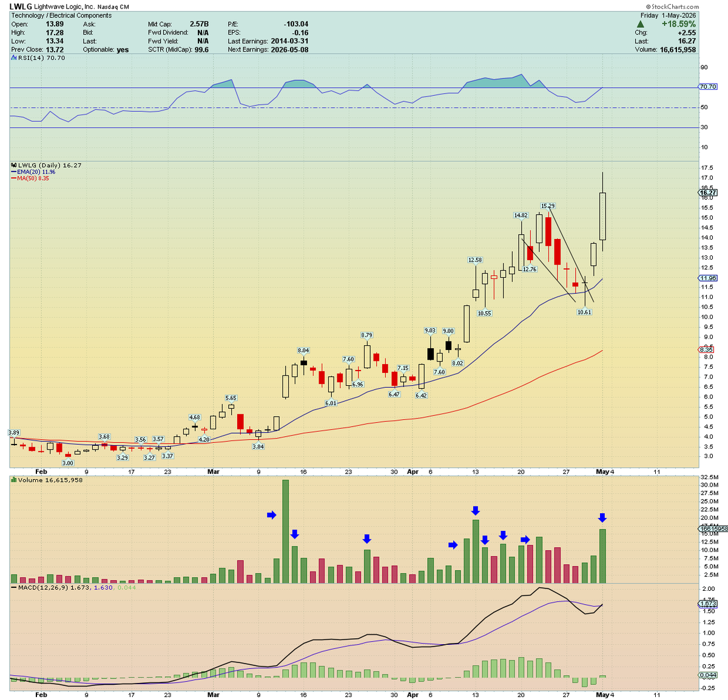Click the 10.55 price label
728x700 pixels.
(484, 314)
